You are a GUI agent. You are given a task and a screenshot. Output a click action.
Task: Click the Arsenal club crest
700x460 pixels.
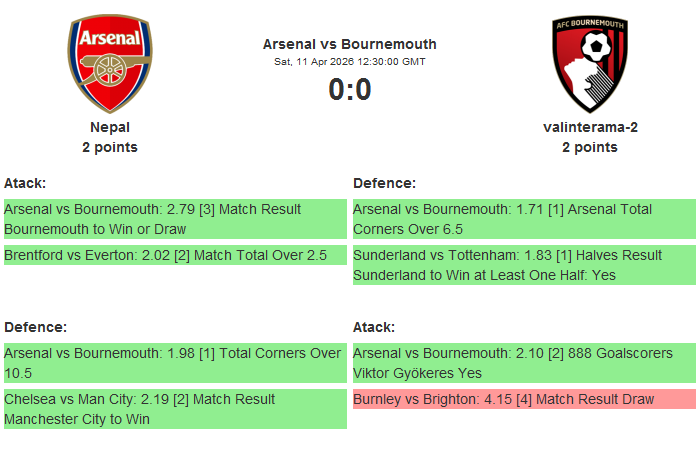[110, 63]
